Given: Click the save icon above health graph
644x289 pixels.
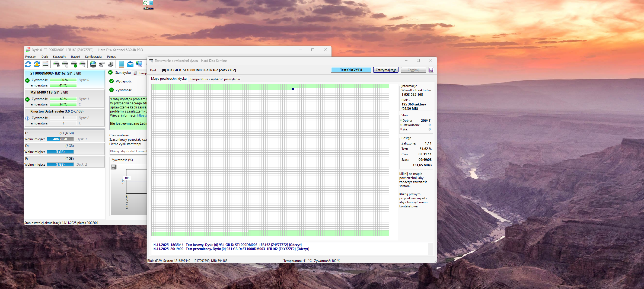Looking at the screenshot, I should [x=114, y=167].
